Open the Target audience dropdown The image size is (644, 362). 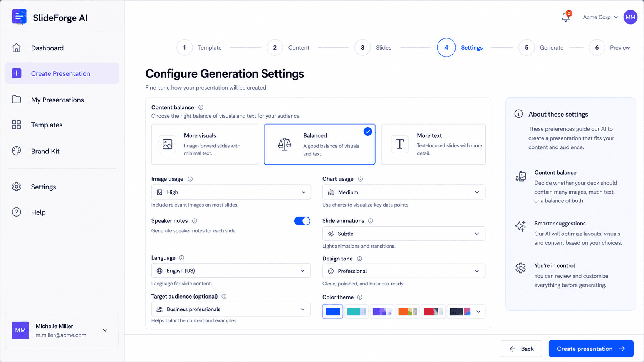click(x=231, y=309)
